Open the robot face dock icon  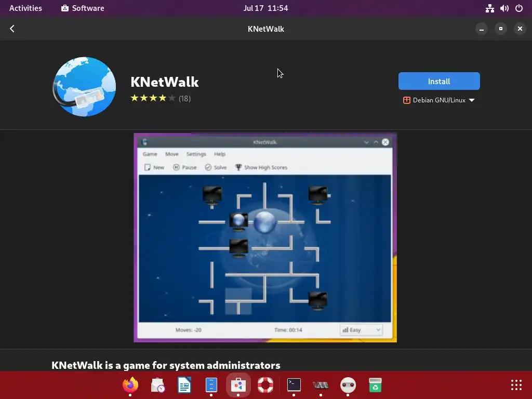click(348, 385)
